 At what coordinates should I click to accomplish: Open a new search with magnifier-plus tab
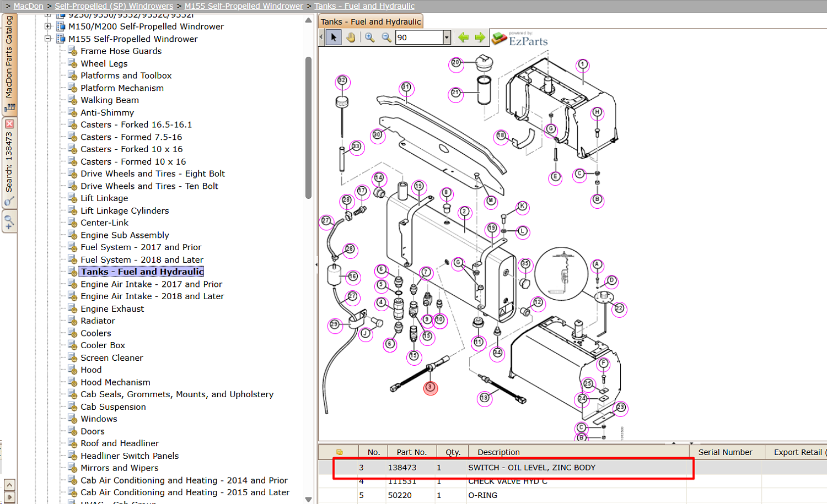click(x=9, y=222)
